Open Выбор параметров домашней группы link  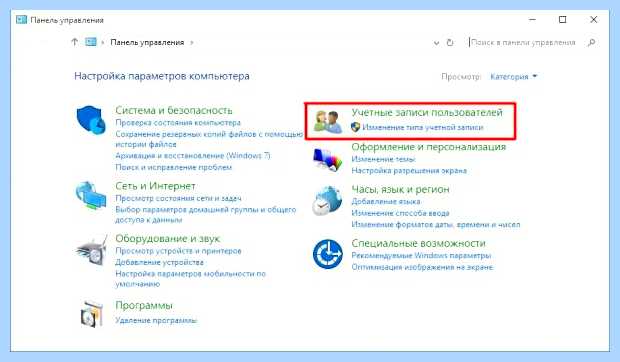(x=206, y=214)
